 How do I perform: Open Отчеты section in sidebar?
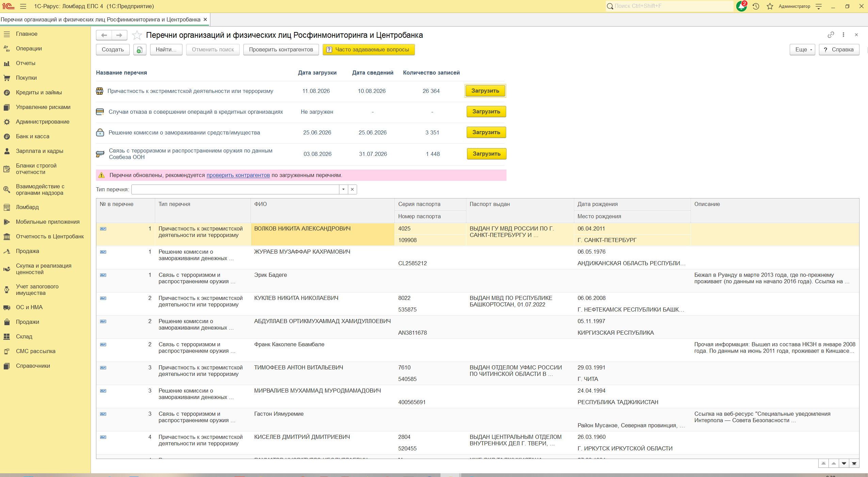[26, 63]
